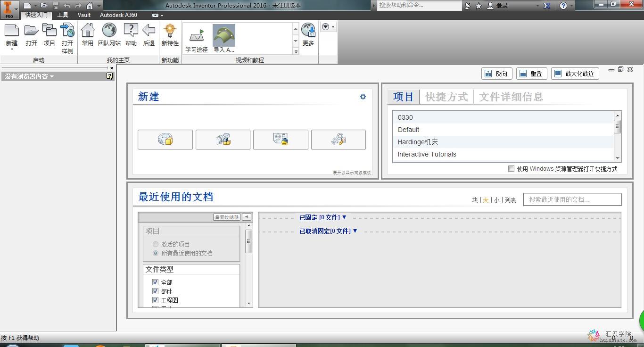
Task: Select the 所有最近使用的文档 radio button
Action: (156, 253)
